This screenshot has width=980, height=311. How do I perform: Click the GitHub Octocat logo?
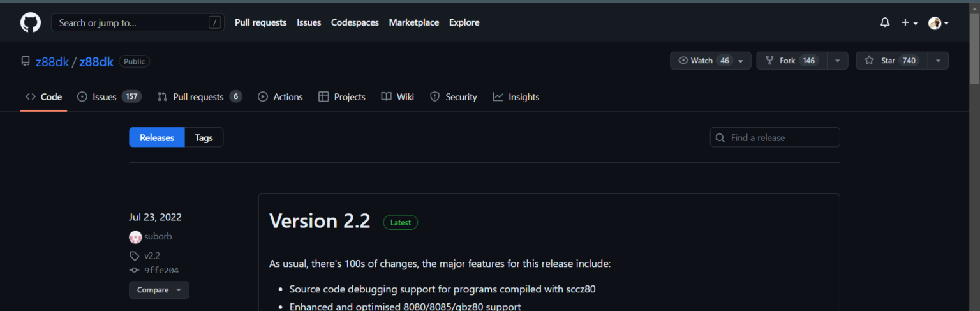[x=31, y=22]
